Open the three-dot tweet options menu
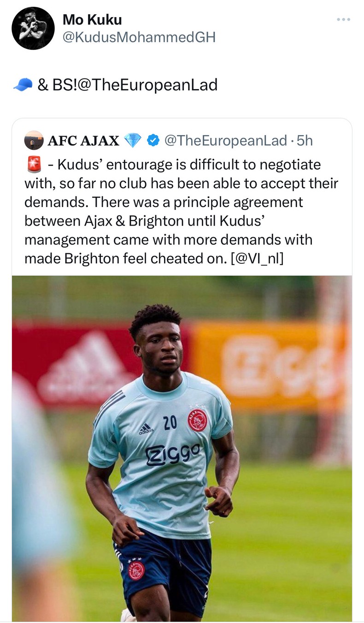The image size is (364, 623). (343, 19)
